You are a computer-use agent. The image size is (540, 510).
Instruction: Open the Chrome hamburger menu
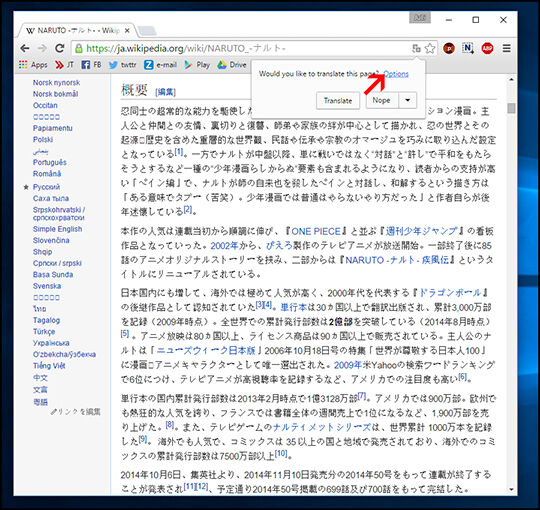click(506, 48)
